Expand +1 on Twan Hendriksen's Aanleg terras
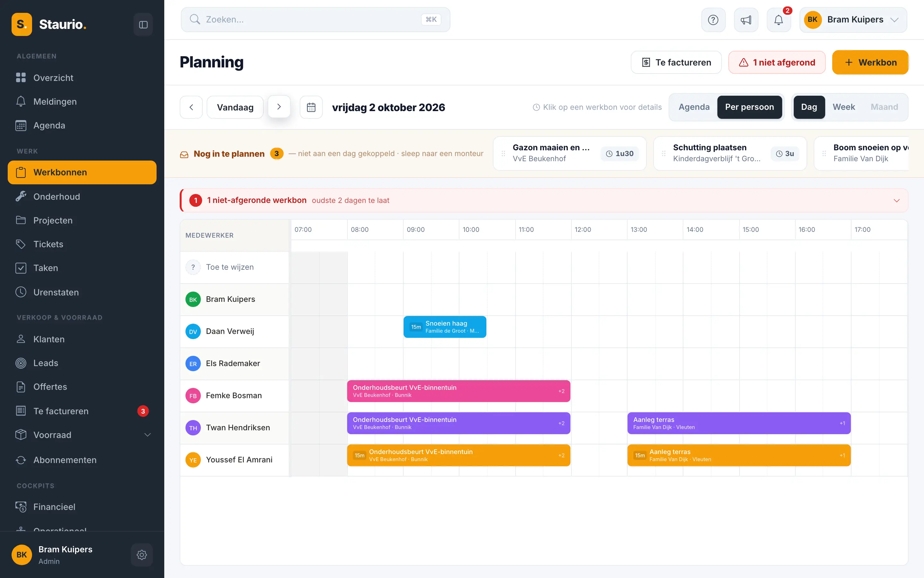 click(842, 423)
